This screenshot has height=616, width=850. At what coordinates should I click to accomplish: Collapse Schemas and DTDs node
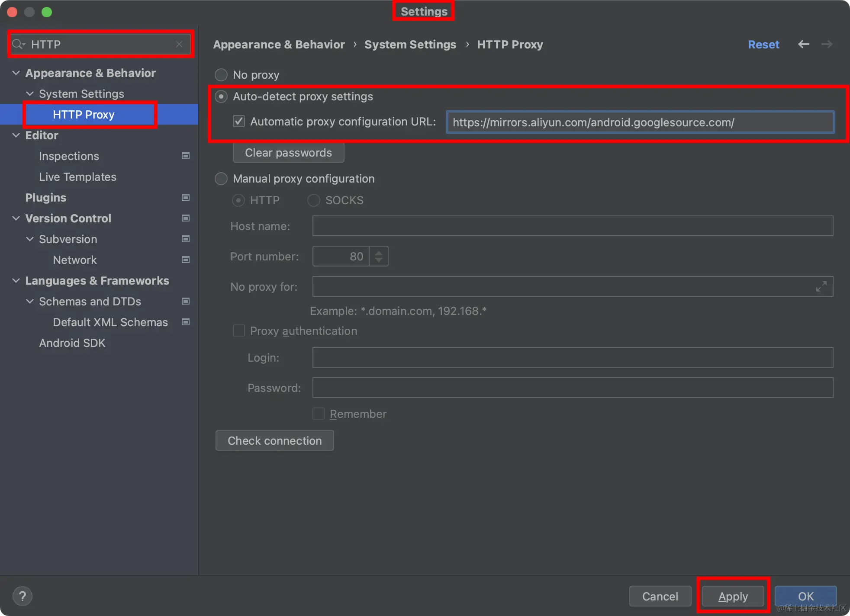(x=30, y=301)
